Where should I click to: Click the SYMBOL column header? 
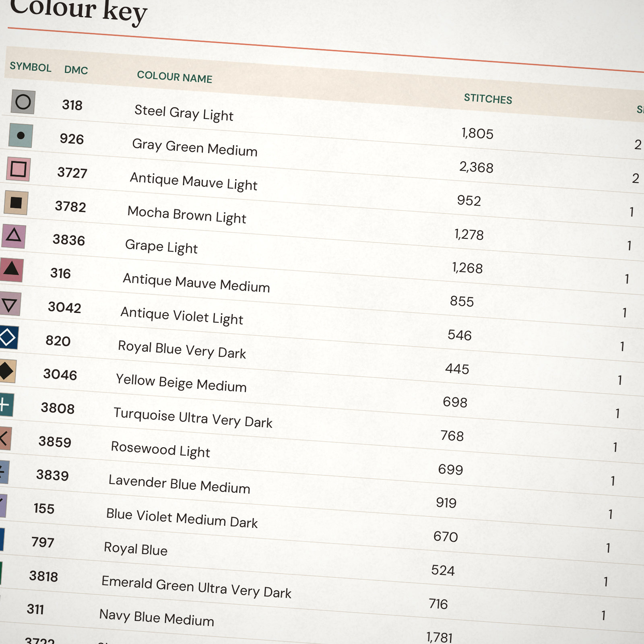pyautogui.click(x=31, y=67)
